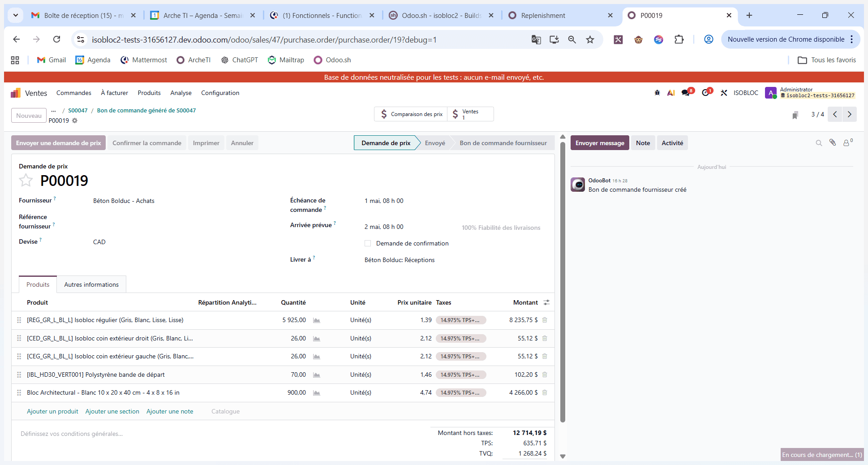Screen dimensions: 868x465
Task: Attach files using the paperclip icon
Action: (x=833, y=142)
